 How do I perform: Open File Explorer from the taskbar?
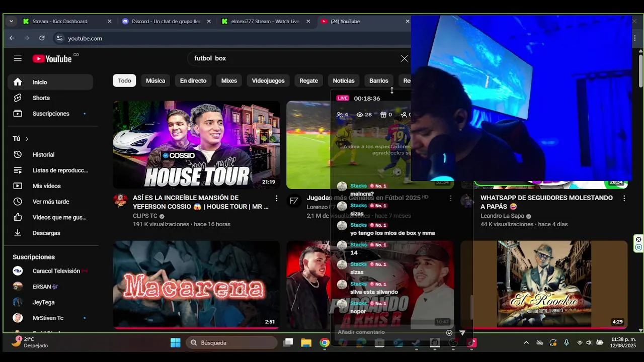306,343
